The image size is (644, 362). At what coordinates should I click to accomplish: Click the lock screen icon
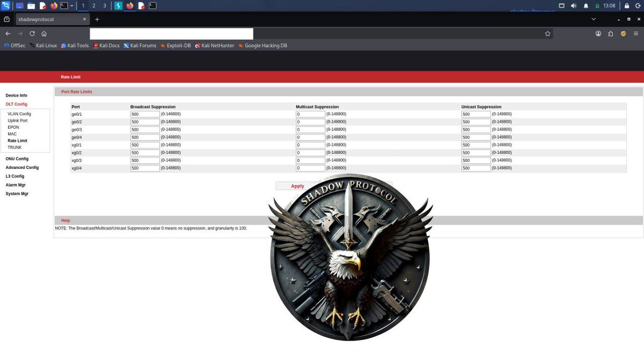pos(626,5)
